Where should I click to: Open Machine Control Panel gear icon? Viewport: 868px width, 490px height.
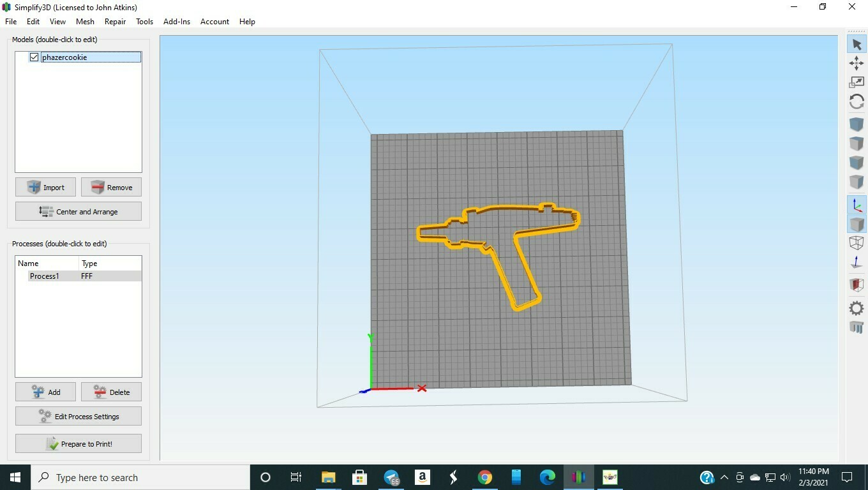(857, 308)
